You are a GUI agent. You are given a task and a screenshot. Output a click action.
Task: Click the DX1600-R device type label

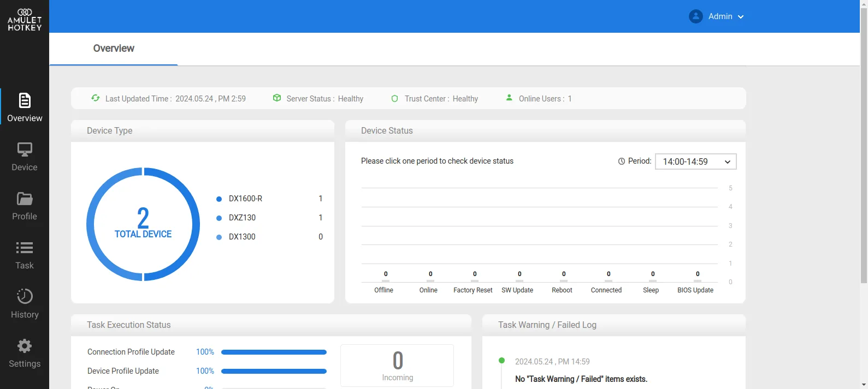tap(246, 199)
